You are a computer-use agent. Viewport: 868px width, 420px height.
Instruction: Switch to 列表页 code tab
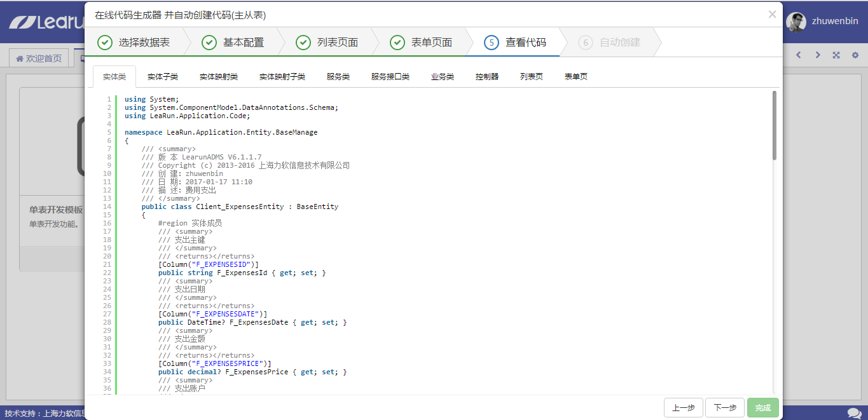coord(532,77)
